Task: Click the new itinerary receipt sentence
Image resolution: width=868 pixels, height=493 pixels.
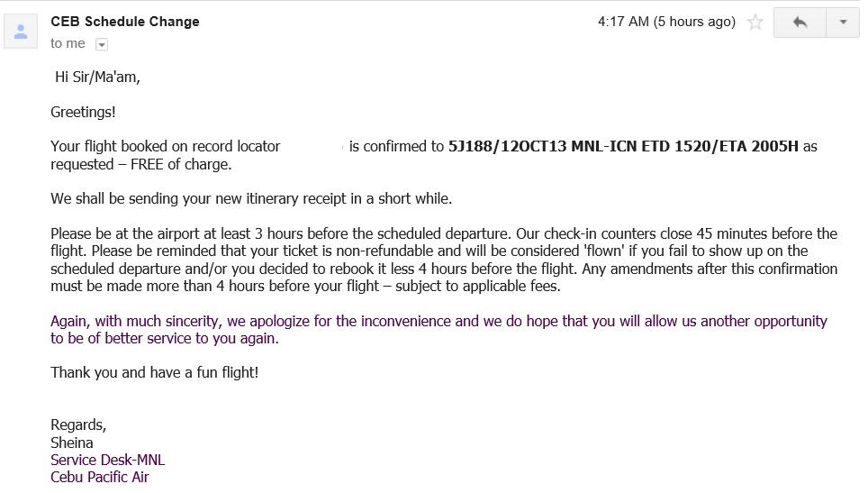Action: pyautogui.click(x=251, y=198)
